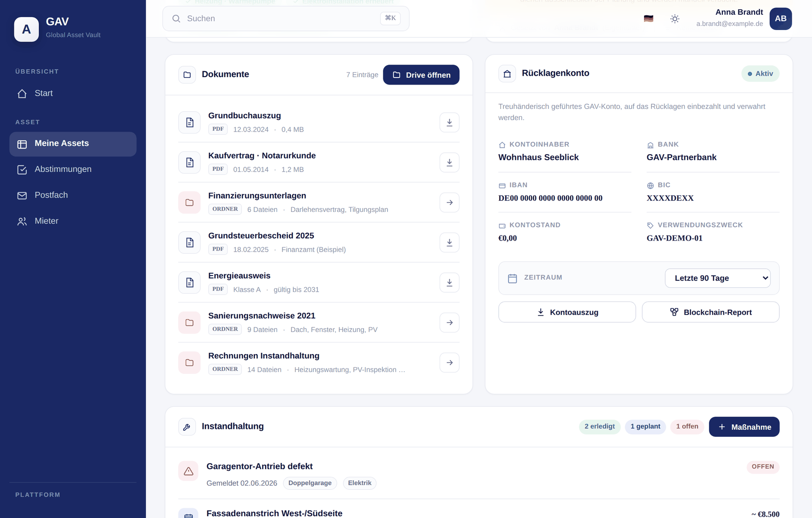Download the Grundbuchauszug PDF
Viewport: 812px width, 518px height.
(x=449, y=122)
